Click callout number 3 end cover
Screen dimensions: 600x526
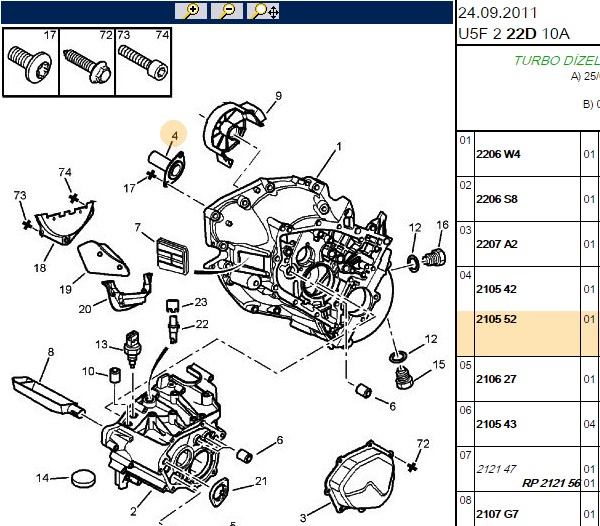(x=303, y=518)
